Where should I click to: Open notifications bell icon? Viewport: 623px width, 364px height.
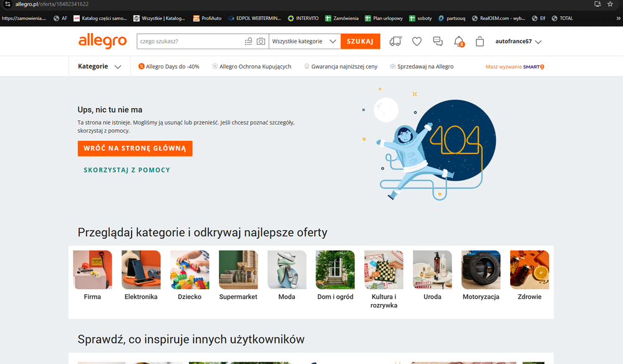click(459, 41)
